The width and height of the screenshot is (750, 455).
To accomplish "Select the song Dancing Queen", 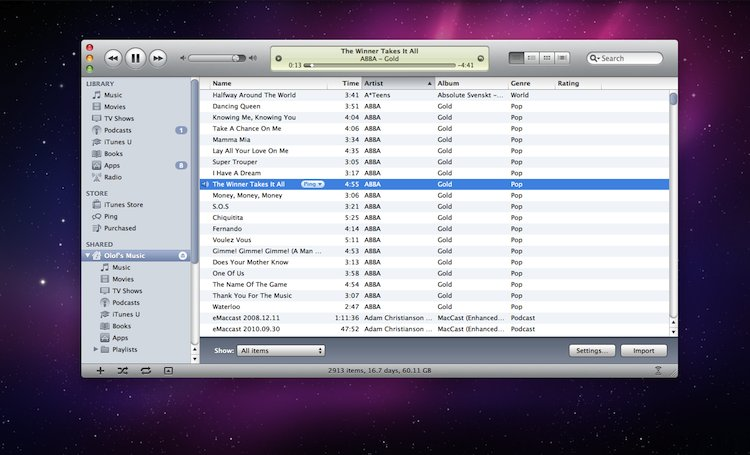I will (x=434, y=106).
